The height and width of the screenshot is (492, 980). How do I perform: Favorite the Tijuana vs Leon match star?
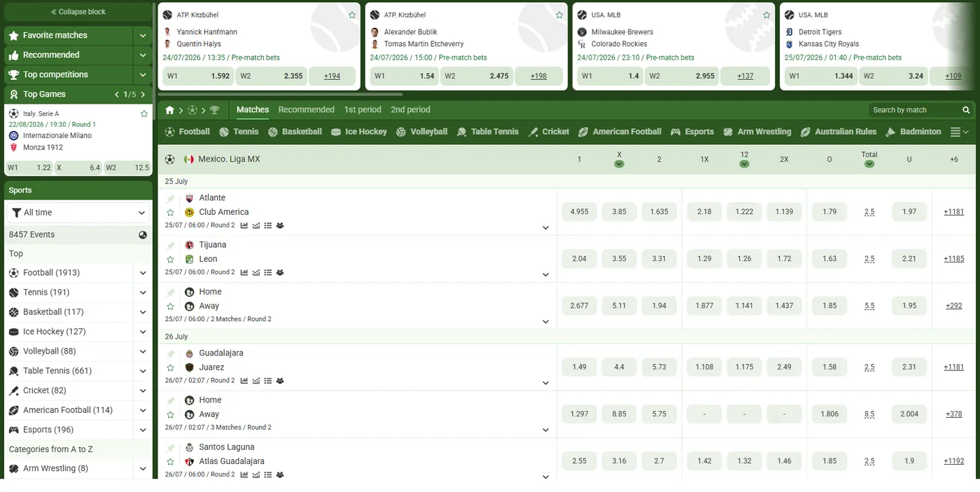pos(170,260)
